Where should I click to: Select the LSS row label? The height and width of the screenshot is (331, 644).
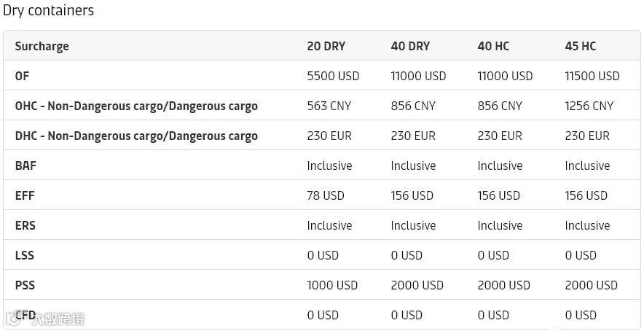click(x=24, y=255)
